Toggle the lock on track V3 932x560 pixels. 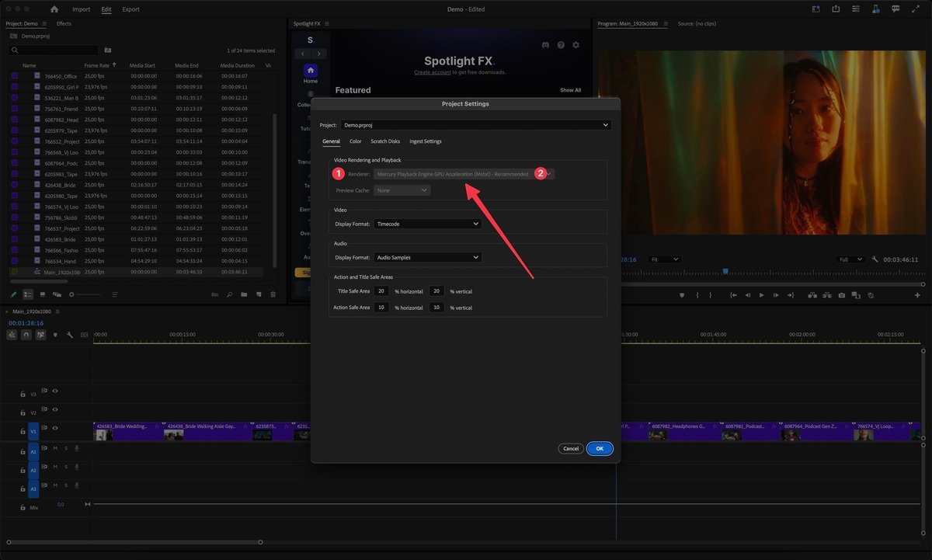pos(22,395)
